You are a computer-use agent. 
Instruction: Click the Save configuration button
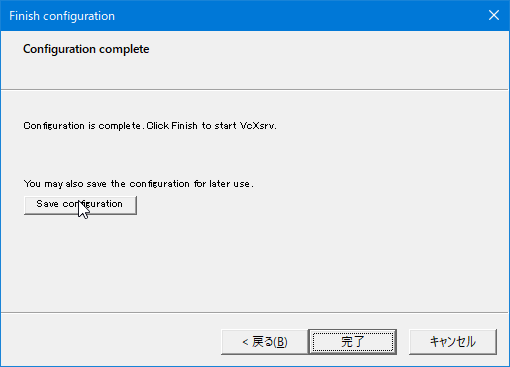tap(80, 205)
